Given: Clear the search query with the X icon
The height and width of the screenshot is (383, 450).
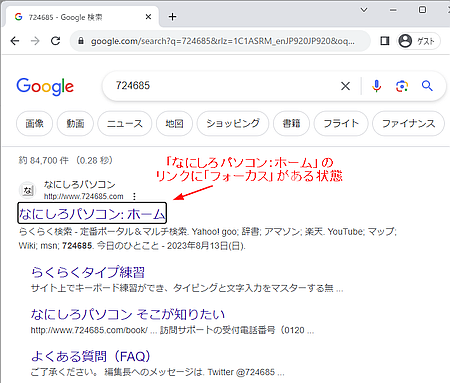Looking at the screenshot, I should [346, 86].
